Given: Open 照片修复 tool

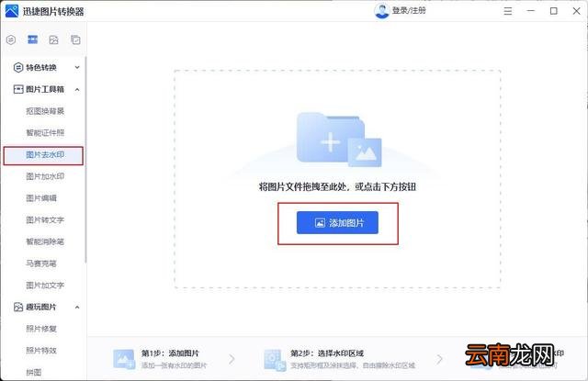Looking at the screenshot, I should [41, 329].
